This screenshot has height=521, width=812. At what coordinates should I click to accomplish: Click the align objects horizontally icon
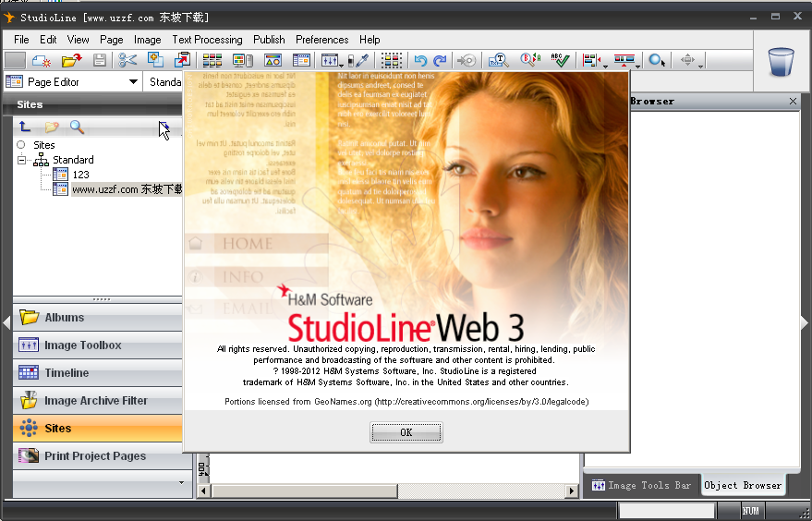[x=591, y=61]
